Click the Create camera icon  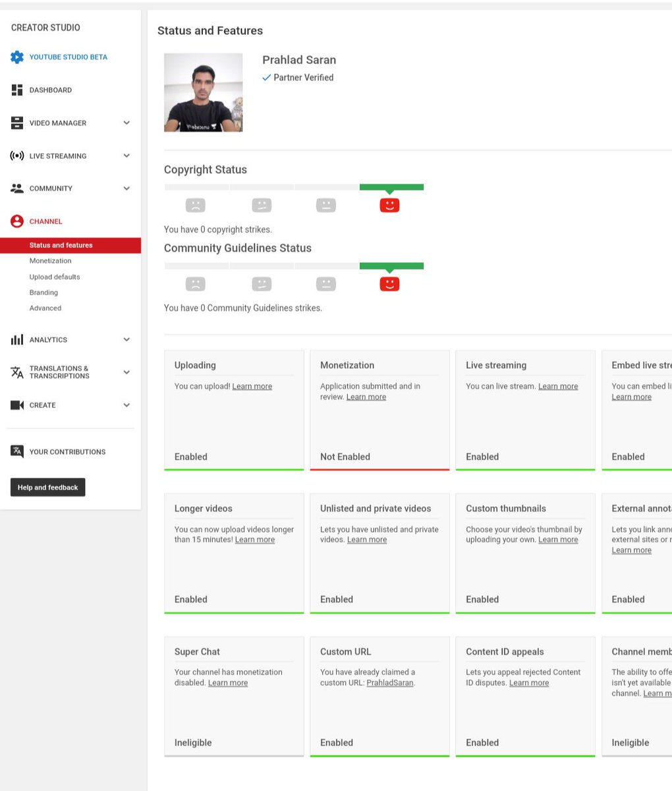[x=17, y=405]
